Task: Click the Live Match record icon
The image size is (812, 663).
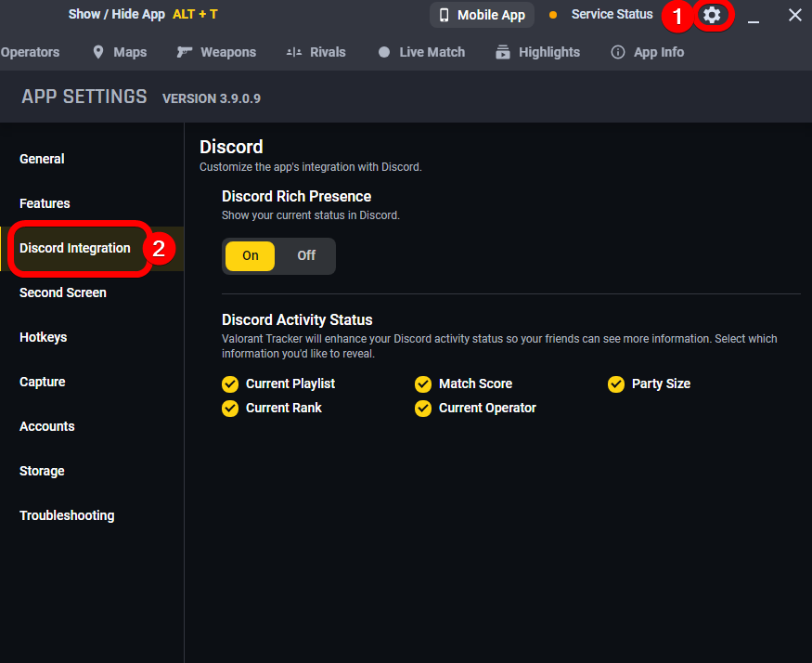Action: [x=384, y=52]
